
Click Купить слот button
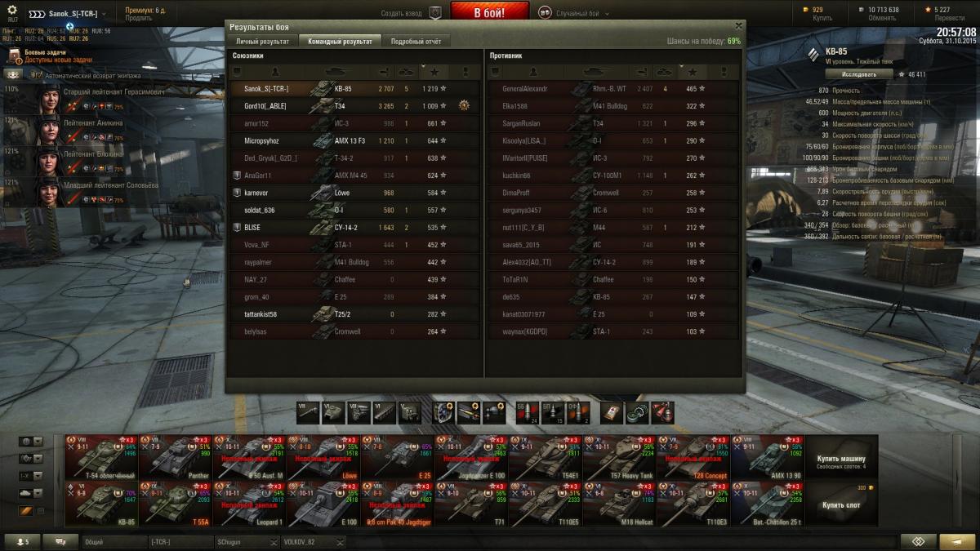click(x=841, y=504)
